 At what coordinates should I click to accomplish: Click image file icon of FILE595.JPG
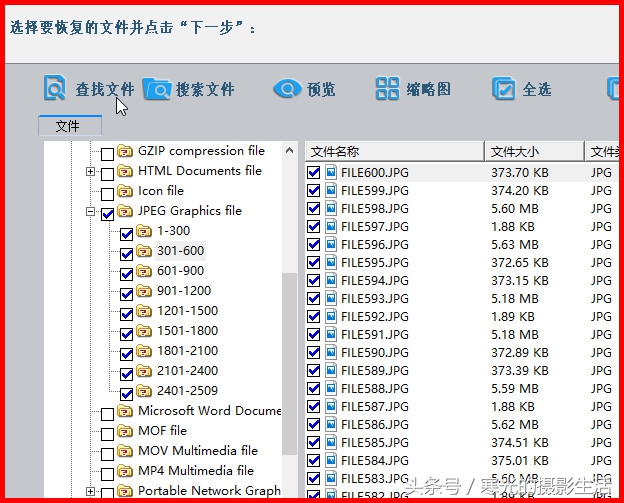(331, 263)
